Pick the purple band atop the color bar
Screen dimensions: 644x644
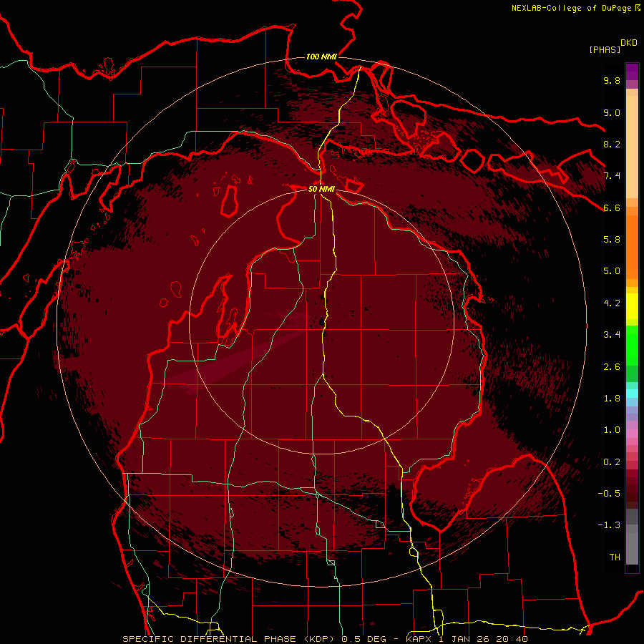click(632, 72)
